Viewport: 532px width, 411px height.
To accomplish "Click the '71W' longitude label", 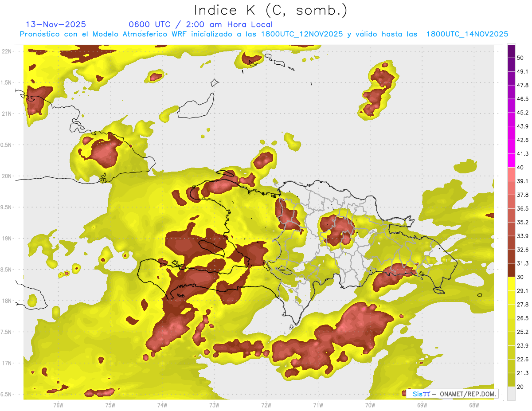I will [x=318, y=405].
